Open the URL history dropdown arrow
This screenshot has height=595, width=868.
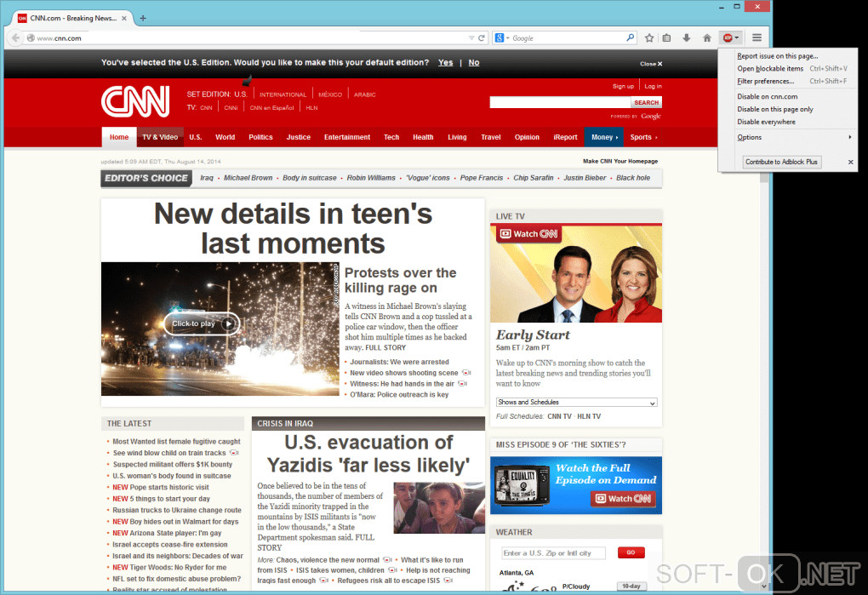[x=471, y=38]
